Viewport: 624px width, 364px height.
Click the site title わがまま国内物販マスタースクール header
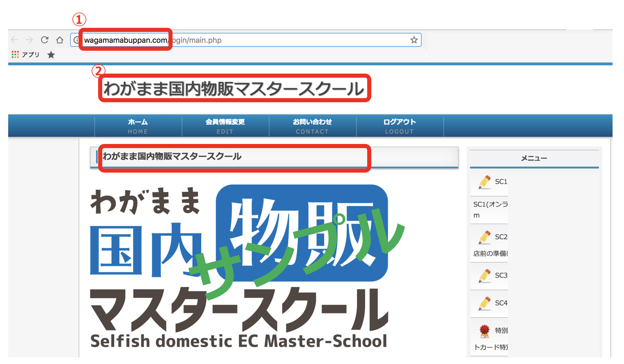point(234,88)
